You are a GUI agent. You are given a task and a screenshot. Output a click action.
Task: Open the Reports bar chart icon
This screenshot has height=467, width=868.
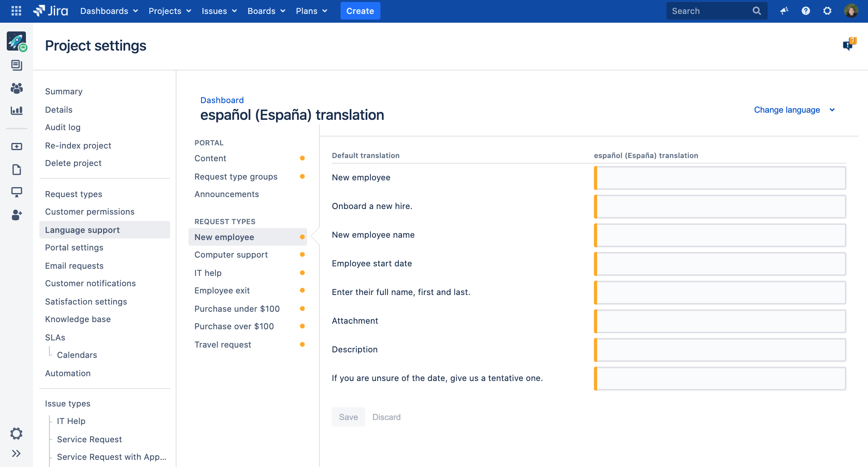pos(16,110)
